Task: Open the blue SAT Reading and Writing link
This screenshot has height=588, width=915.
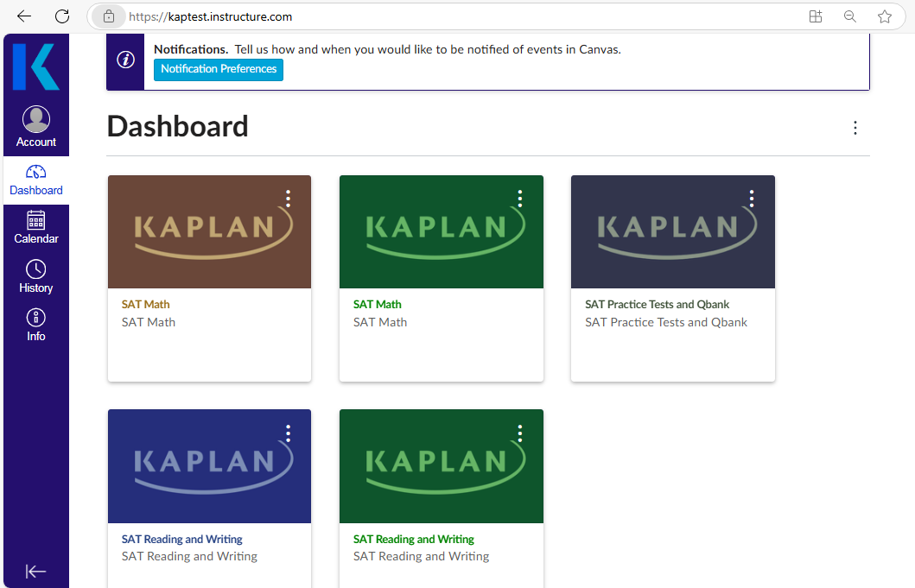Action: 182,539
